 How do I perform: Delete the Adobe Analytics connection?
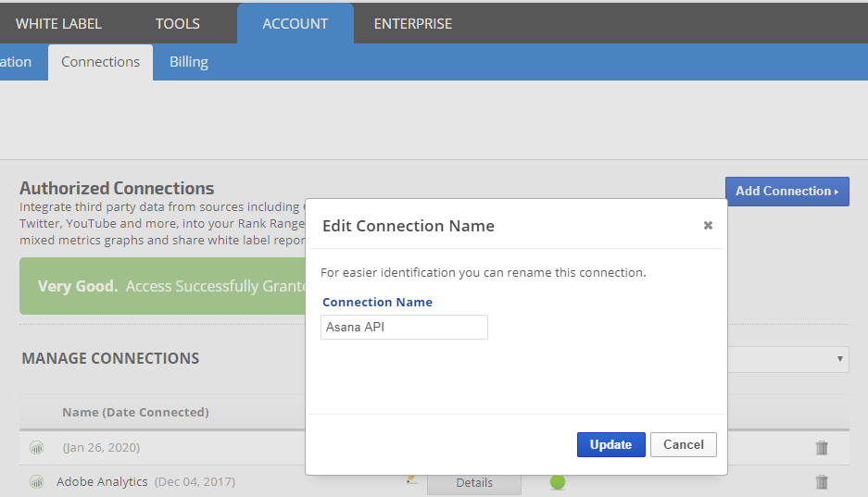(822, 482)
